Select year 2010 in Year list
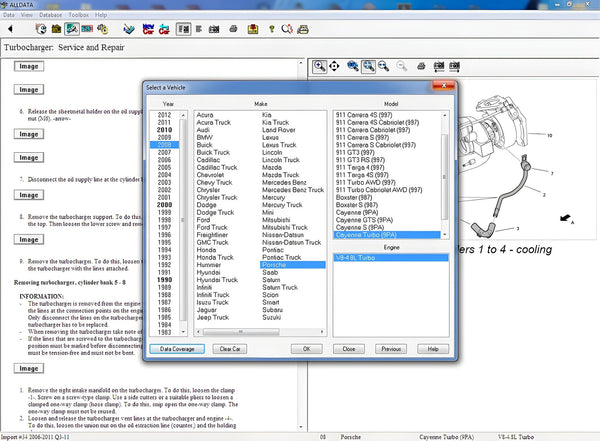 click(164, 130)
